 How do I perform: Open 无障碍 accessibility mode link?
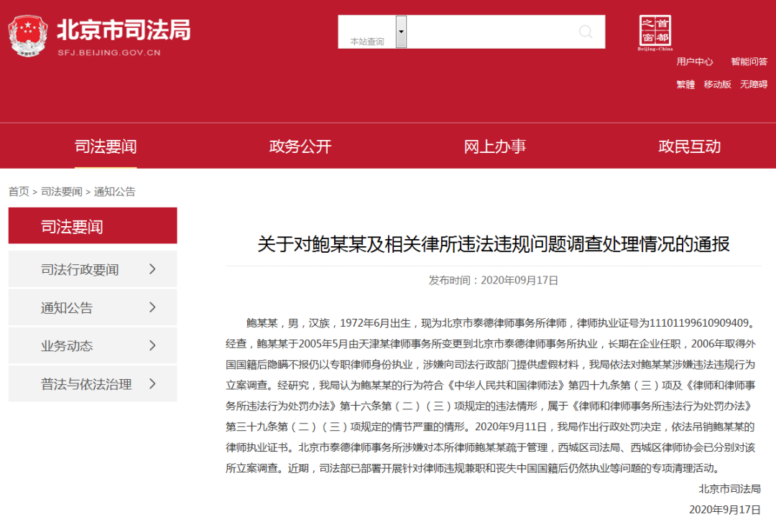(x=753, y=85)
